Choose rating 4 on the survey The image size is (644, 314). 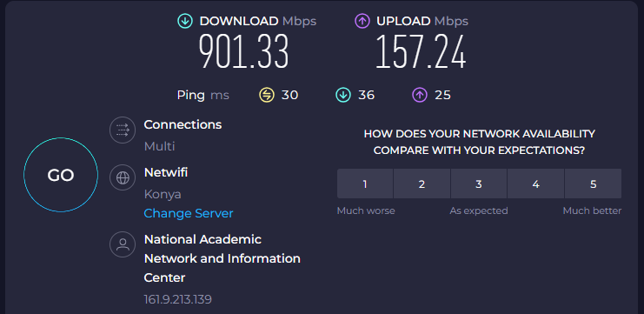point(536,184)
